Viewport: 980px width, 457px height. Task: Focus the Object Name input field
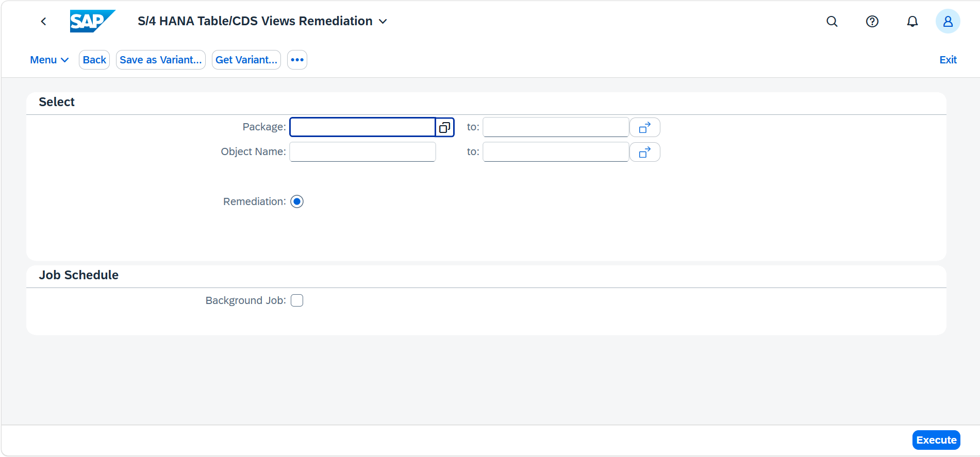coord(363,152)
